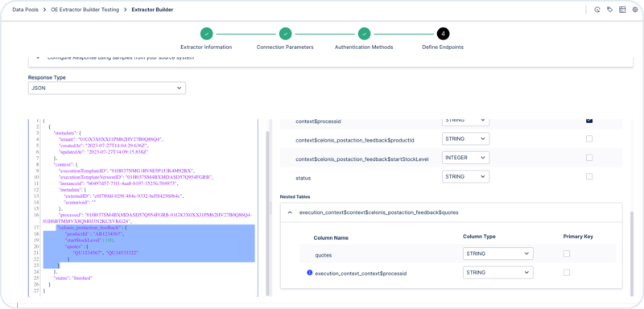Open the data table window icon in header
The height and width of the screenshot is (309, 644).
[x=622, y=10]
